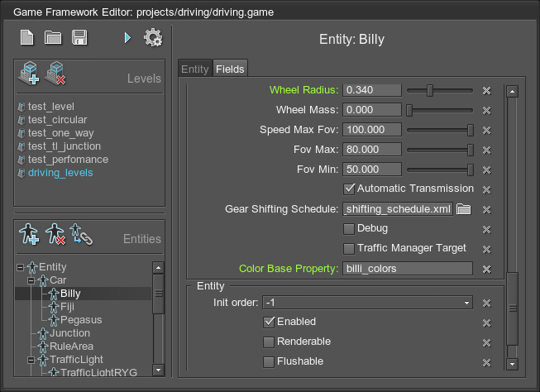The width and height of the screenshot is (540, 392).
Task: Check the Flushable option
Action: point(269,362)
